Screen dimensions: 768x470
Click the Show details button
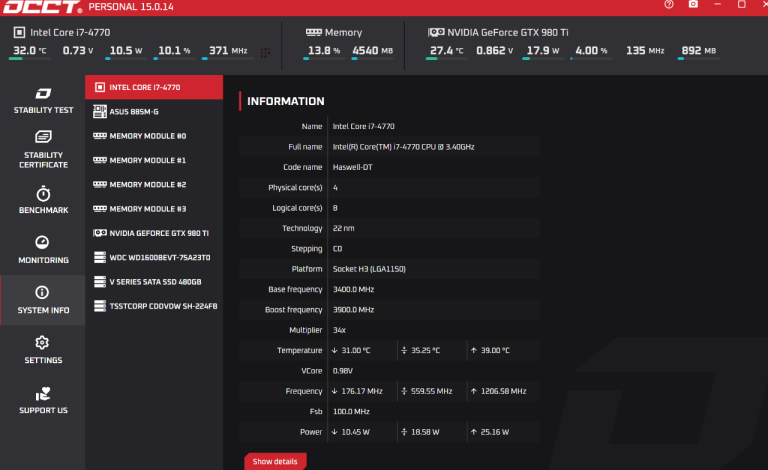pos(275,461)
